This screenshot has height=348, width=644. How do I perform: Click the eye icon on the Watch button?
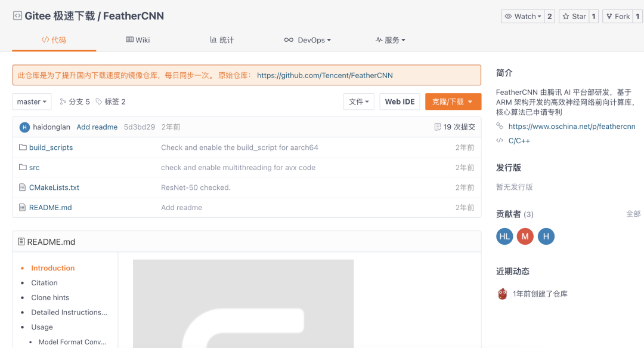(508, 17)
